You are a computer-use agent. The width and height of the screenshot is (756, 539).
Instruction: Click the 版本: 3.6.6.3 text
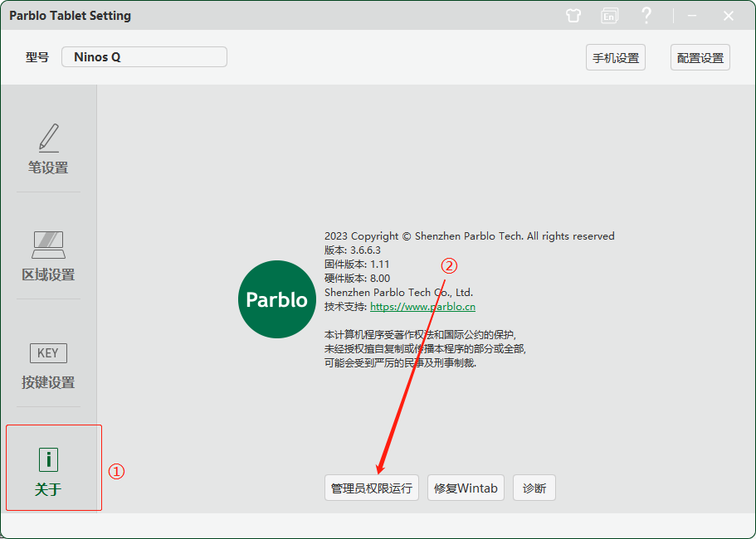[x=353, y=250]
